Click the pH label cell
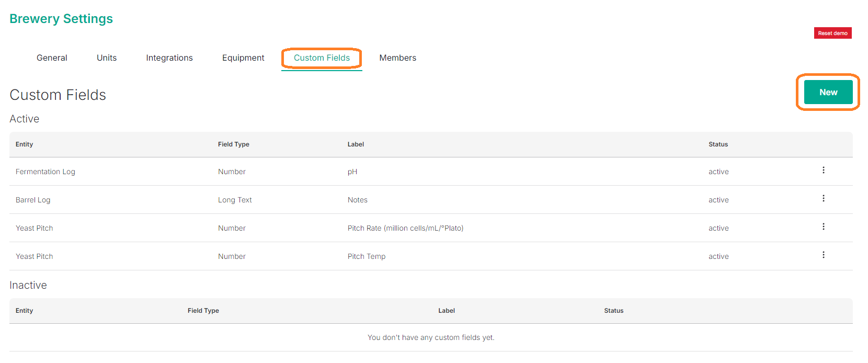The image size is (868, 363). (x=352, y=172)
